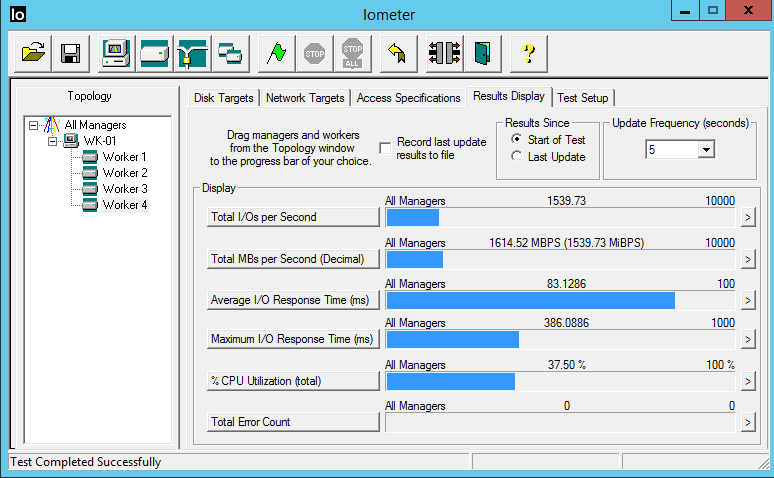The height and width of the screenshot is (478, 774).
Task: Click the Update Frequency value field showing 5
Action: pyautogui.click(x=672, y=150)
